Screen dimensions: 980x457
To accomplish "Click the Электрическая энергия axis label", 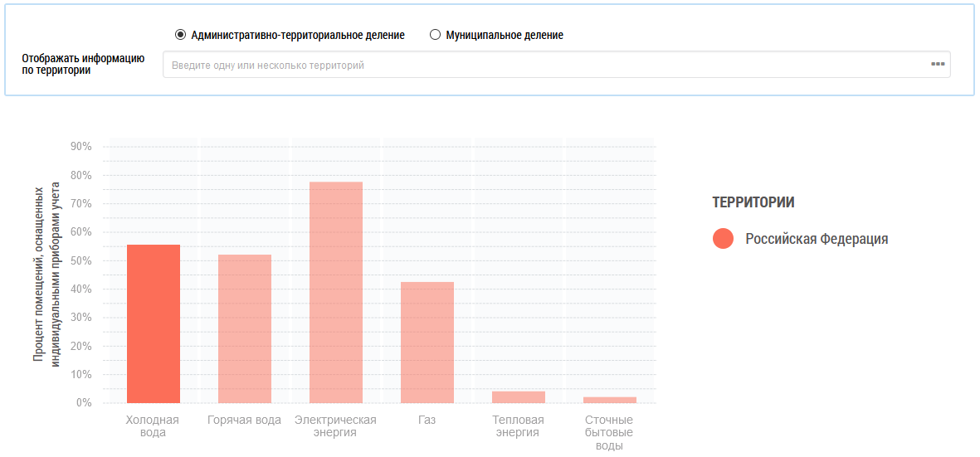I will point(336,425).
